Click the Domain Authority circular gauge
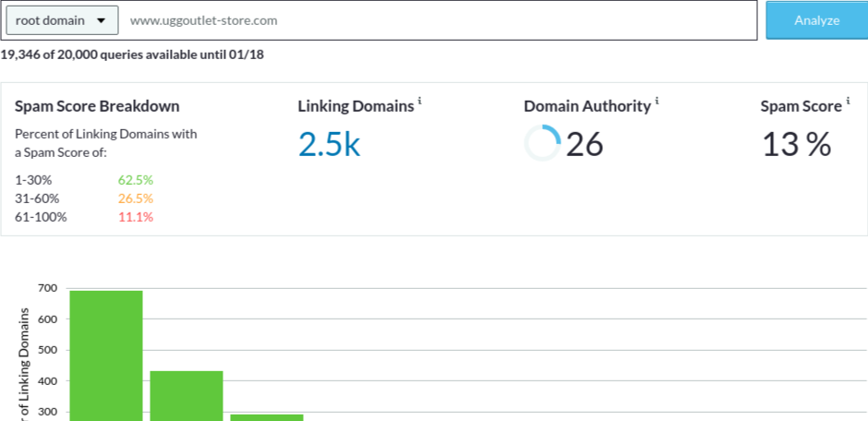This screenshot has width=868, height=421. tap(542, 143)
